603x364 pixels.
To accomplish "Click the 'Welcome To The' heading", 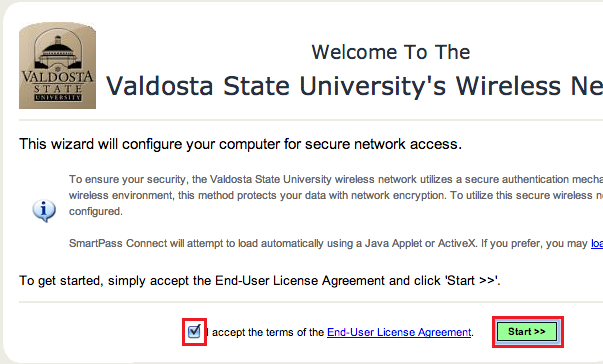I will [x=391, y=52].
